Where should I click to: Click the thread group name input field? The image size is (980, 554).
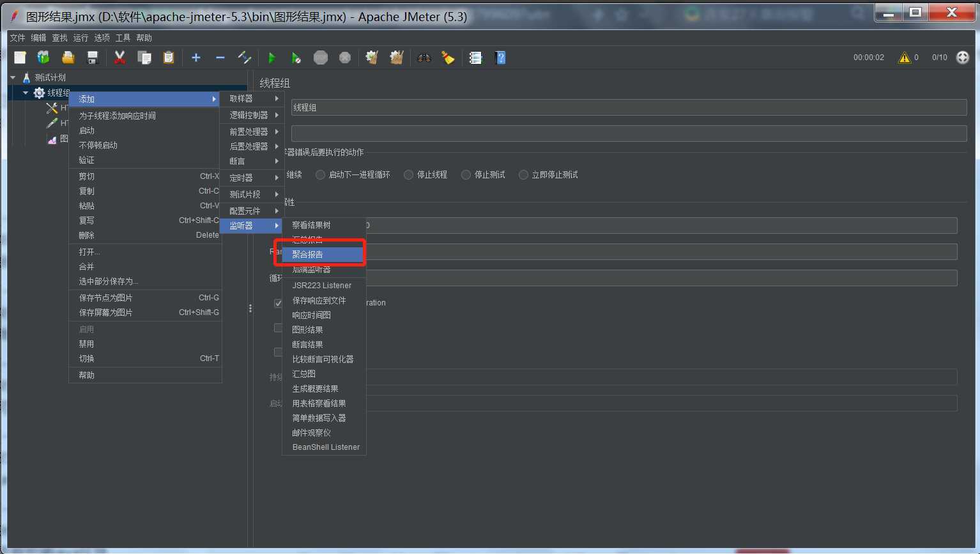629,107
